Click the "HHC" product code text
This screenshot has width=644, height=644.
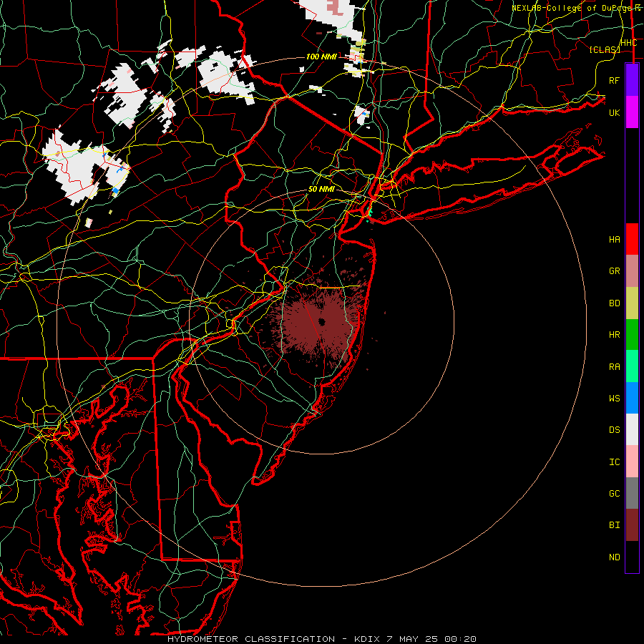[628, 43]
